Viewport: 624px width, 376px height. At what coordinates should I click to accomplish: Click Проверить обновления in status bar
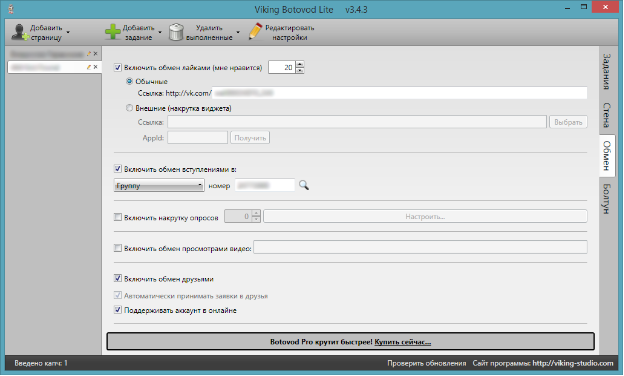point(427,363)
